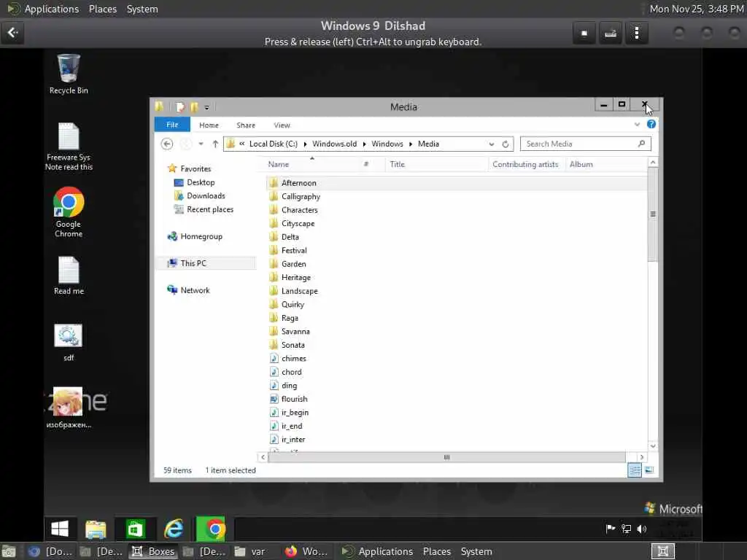
Task: Expand the ribbon with the chevron
Action: point(637,124)
